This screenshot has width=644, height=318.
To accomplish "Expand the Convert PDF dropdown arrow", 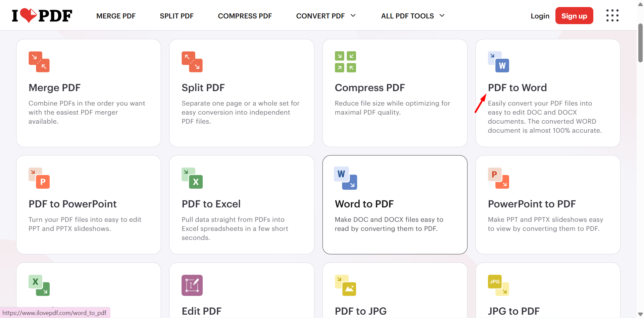I will point(353,15).
